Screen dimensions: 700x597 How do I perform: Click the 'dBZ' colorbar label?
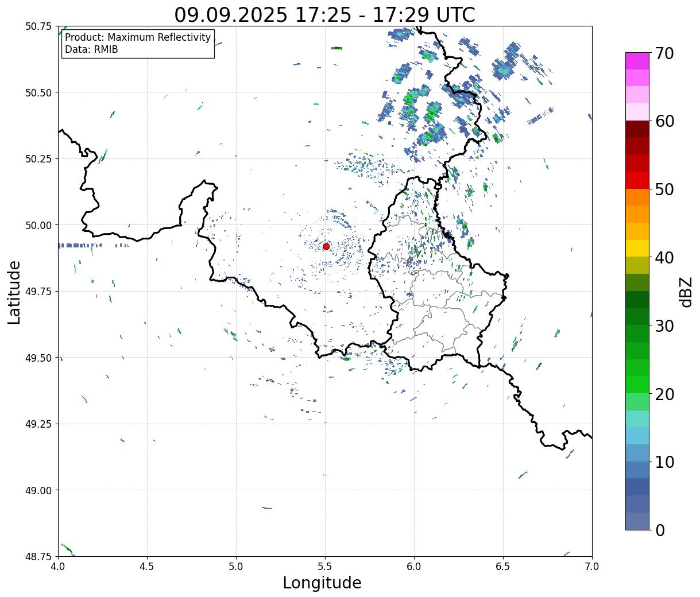[x=686, y=291]
